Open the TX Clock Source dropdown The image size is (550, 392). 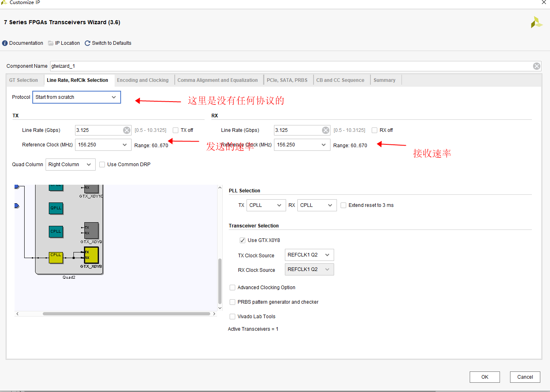click(310, 255)
